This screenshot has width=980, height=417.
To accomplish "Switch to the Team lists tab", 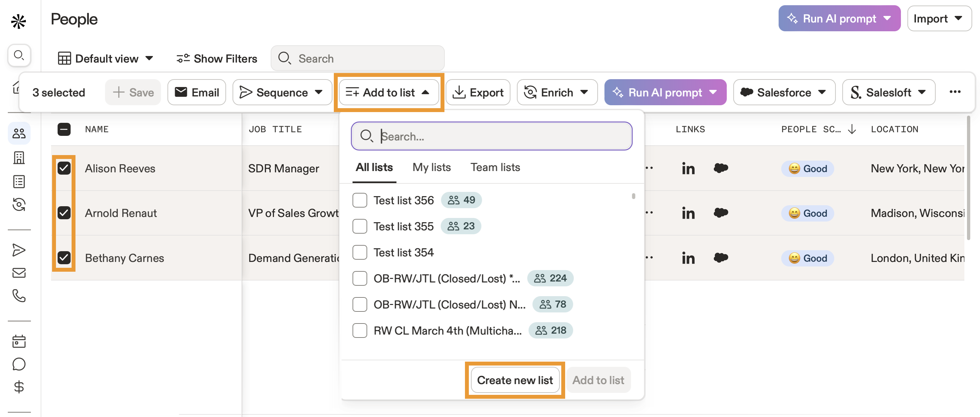I will click(x=495, y=167).
